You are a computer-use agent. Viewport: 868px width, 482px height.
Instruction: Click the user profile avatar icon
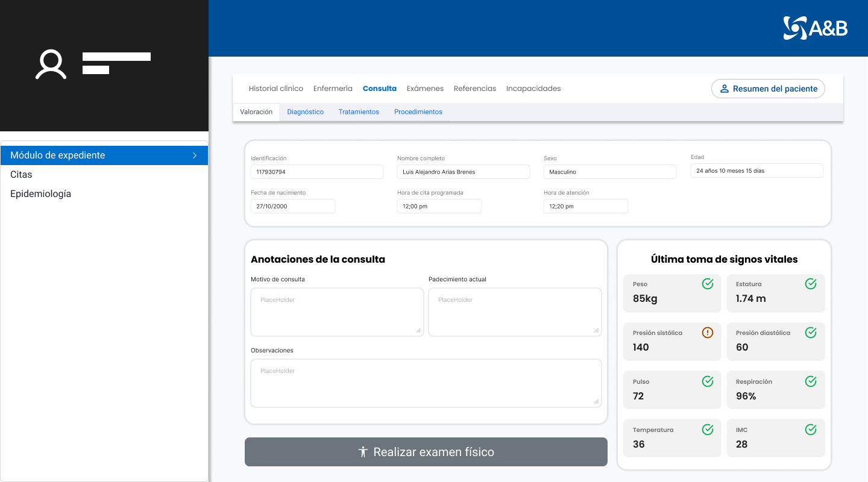(x=51, y=64)
